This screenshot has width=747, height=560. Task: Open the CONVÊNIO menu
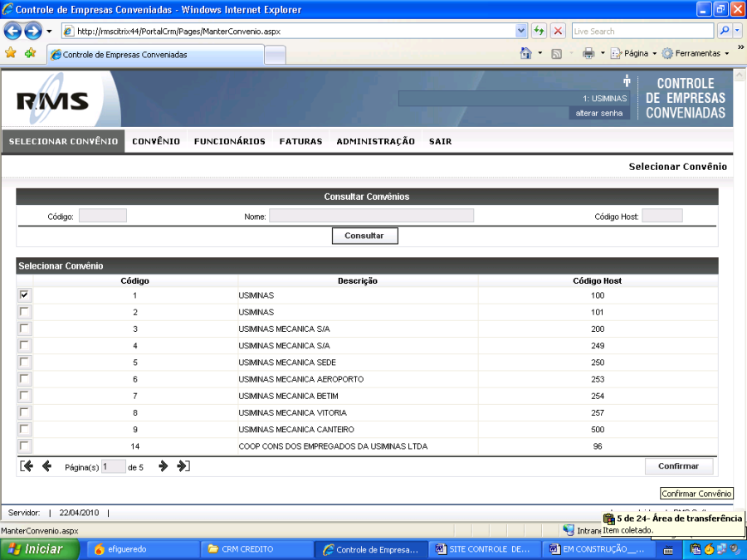point(156,141)
